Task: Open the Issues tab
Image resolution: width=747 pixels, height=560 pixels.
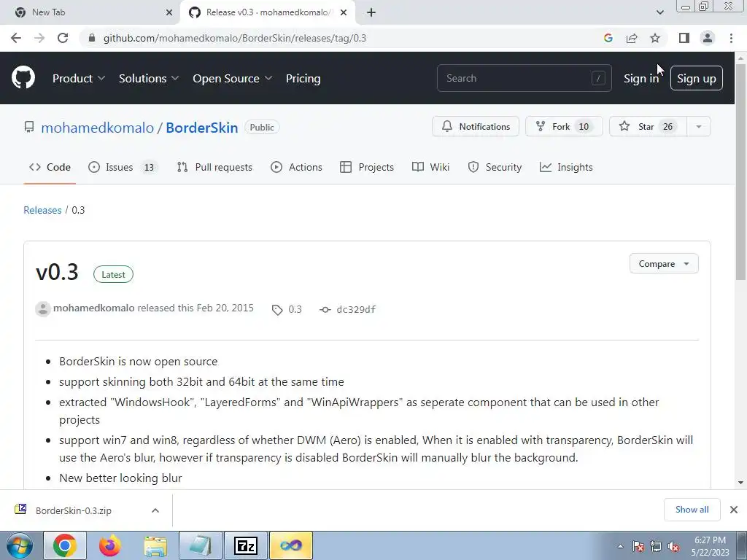Action: tap(123, 167)
